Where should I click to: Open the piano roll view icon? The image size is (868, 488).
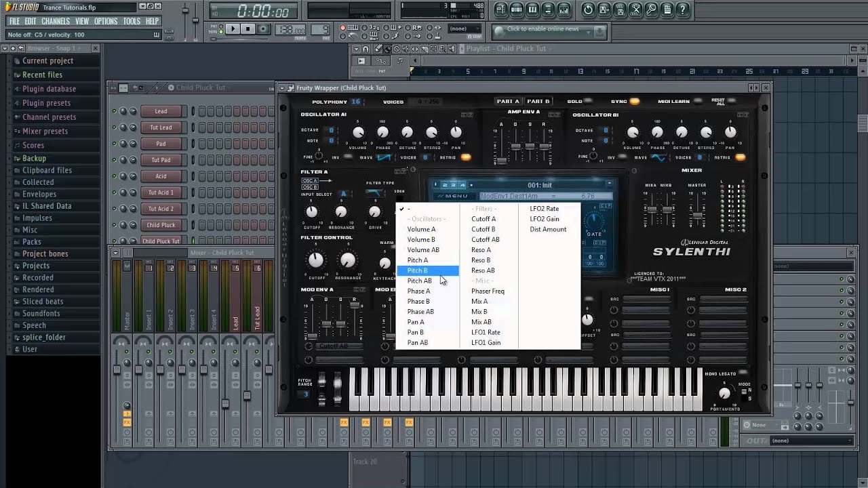point(533,9)
